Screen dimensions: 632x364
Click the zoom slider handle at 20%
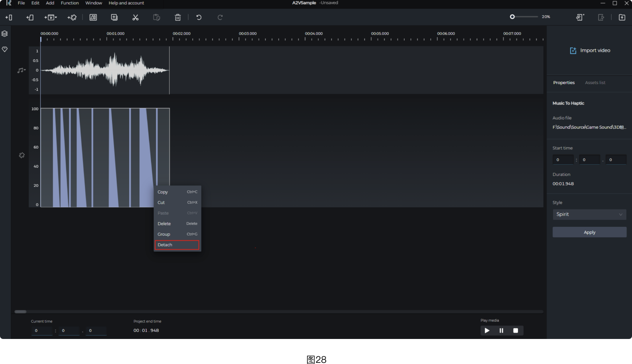512,17
